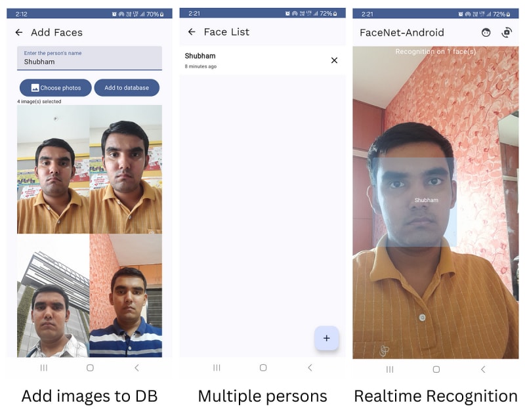525x420 pixels.
Task: Remove Shubham using the X icon
Action: click(334, 60)
